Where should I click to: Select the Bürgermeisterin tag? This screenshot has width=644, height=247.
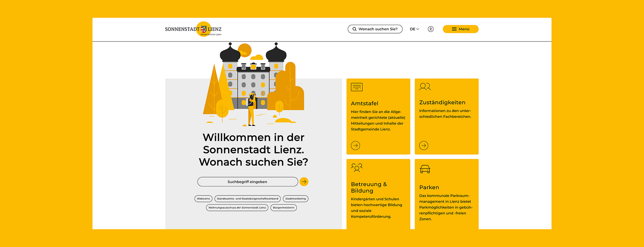pos(284,208)
